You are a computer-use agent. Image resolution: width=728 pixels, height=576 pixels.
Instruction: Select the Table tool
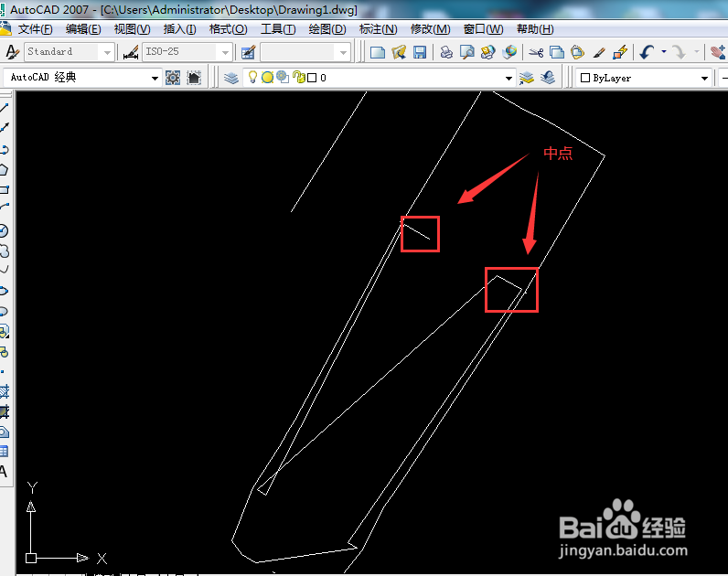click(x=5, y=451)
